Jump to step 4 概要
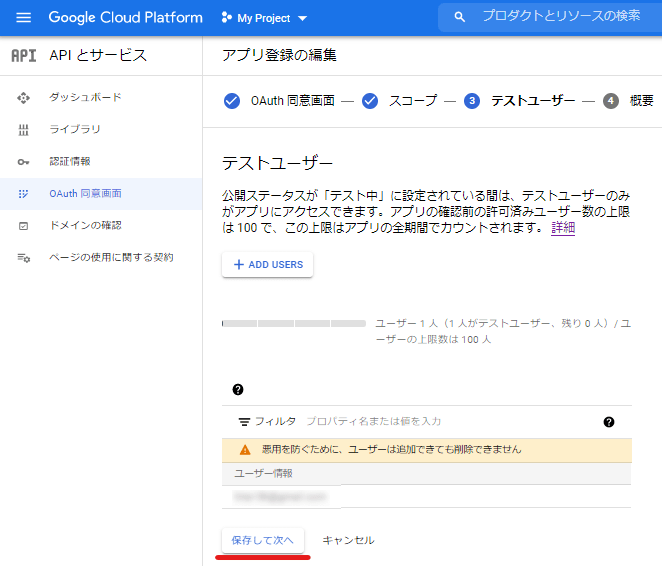This screenshot has height=566, width=662. (630, 101)
